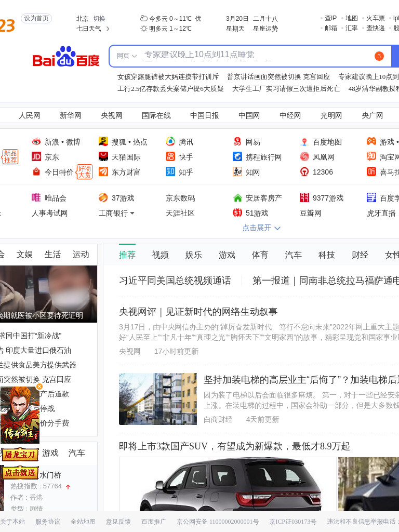Image resolution: width=399 pixels, height=532 pixels.
Task: Open headline 习近平同美国总统视频通话
Action: (x=175, y=281)
